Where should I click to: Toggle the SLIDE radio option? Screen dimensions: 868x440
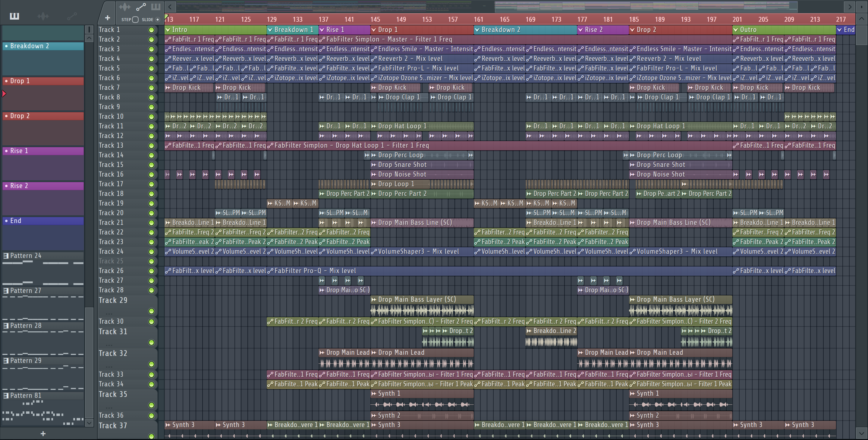[x=157, y=20]
